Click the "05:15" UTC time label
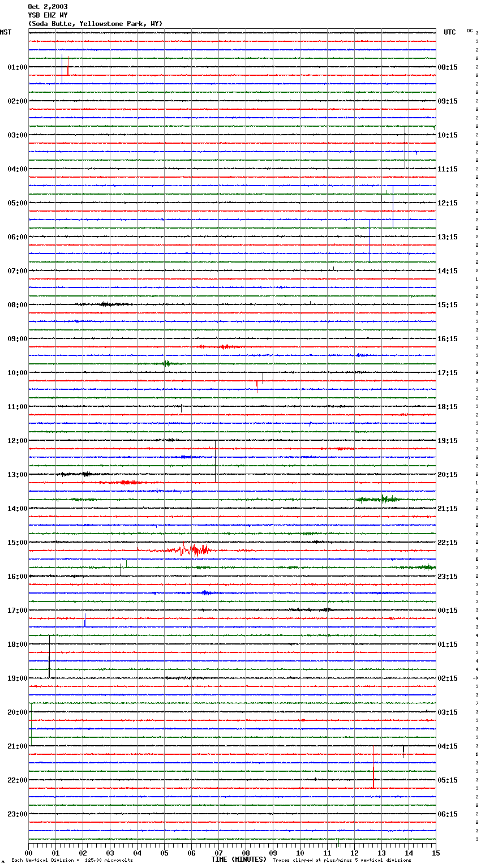This screenshot has height=868, width=481. click(x=448, y=780)
